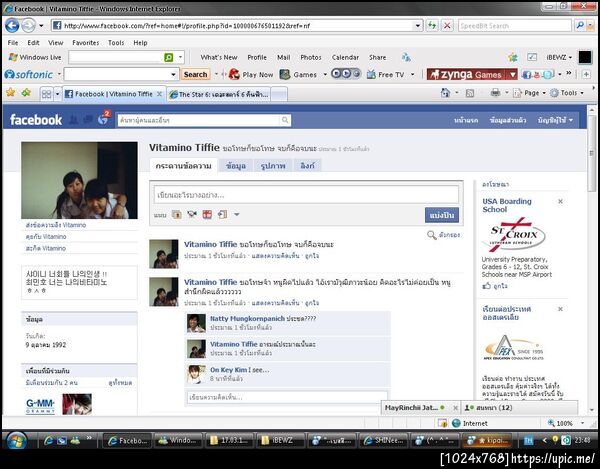Click the blue Share post button
600x469 pixels.
click(x=442, y=215)
